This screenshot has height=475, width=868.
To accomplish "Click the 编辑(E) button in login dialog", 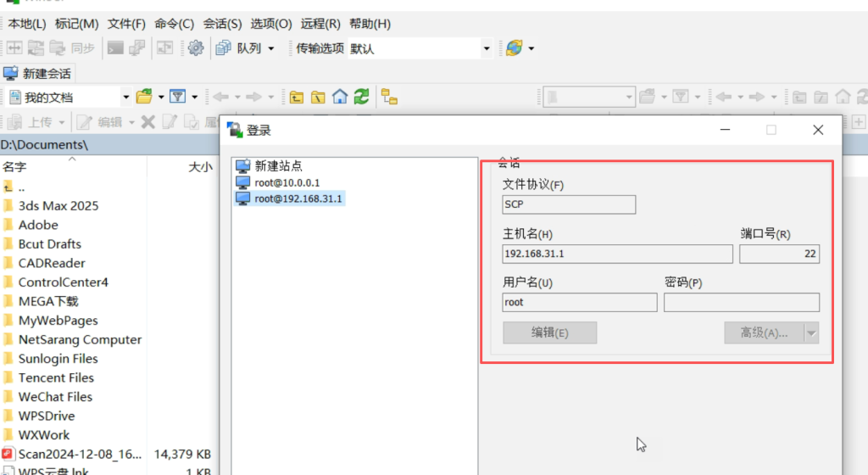I will click(x=549, y=332).
